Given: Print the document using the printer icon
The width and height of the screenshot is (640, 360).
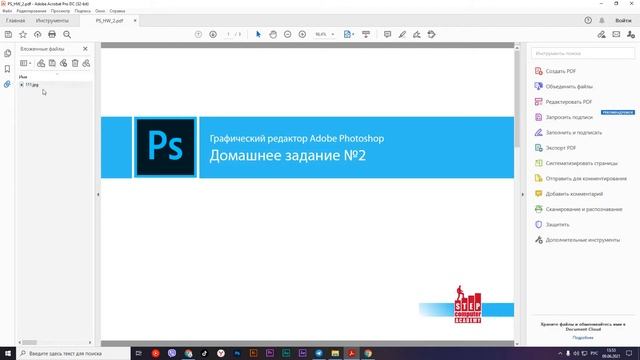Looking at the screenshot, I should click(x=52, y=35).
